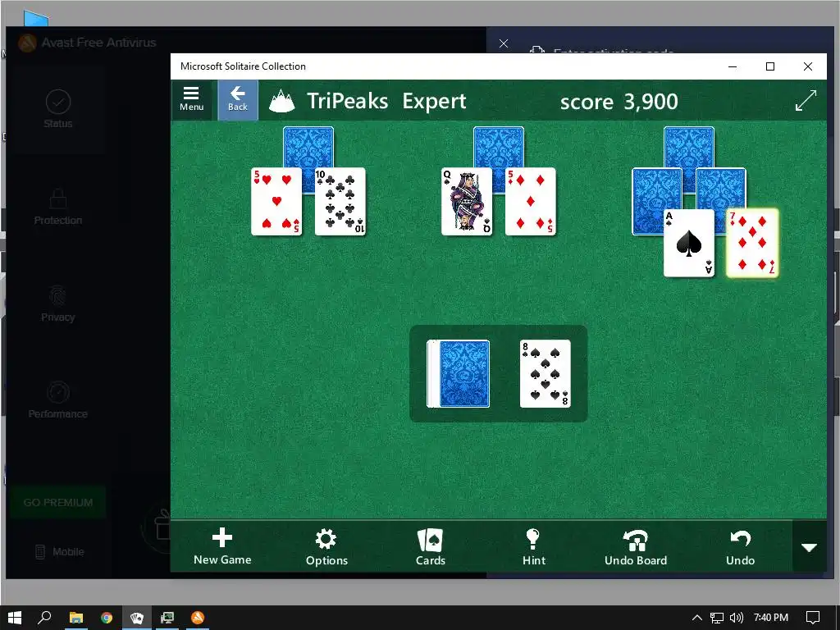
Task: Show hidden system tray icons
Action: pyautogui.click(x=697, y=618)
